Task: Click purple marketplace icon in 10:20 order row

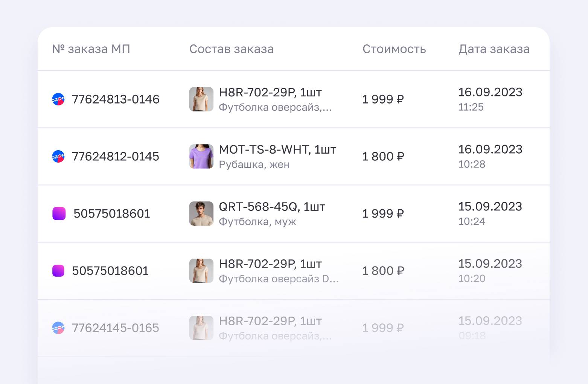Action: click(58, 271)
